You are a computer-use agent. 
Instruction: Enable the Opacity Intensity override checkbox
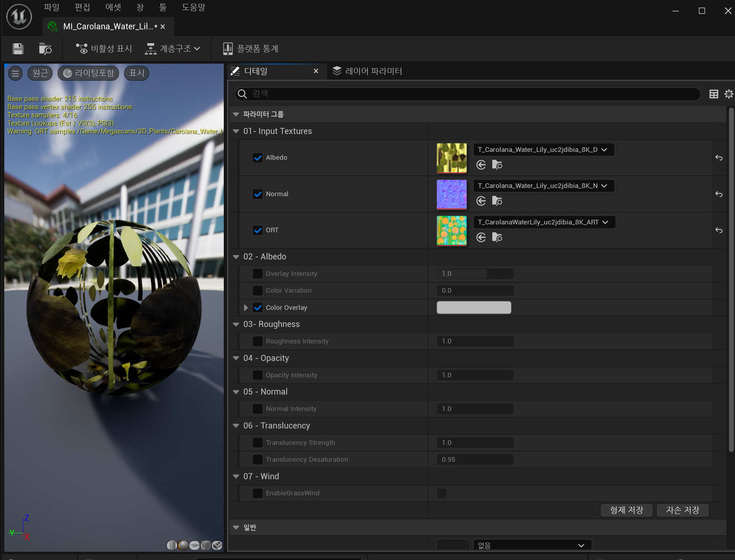(x=258, y=375)
